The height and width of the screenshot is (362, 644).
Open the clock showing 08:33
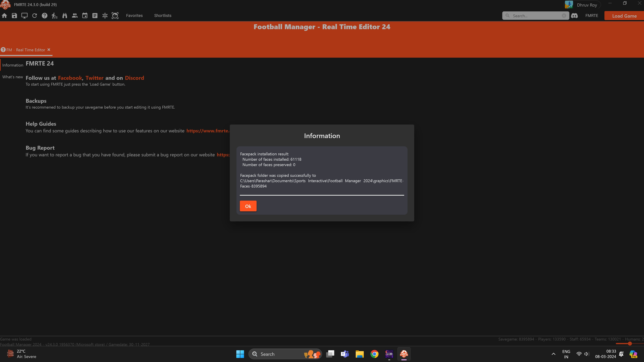(605, 354)
